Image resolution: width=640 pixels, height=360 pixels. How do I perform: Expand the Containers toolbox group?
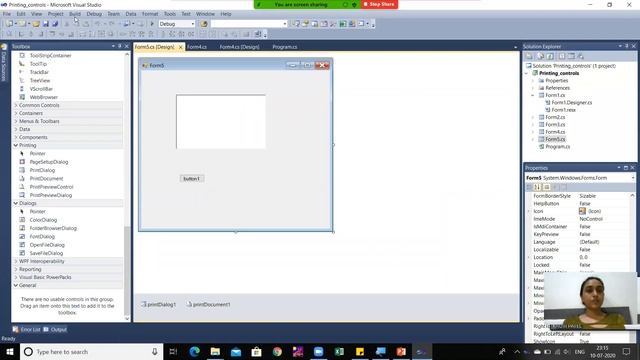click(x=31, y=113)
